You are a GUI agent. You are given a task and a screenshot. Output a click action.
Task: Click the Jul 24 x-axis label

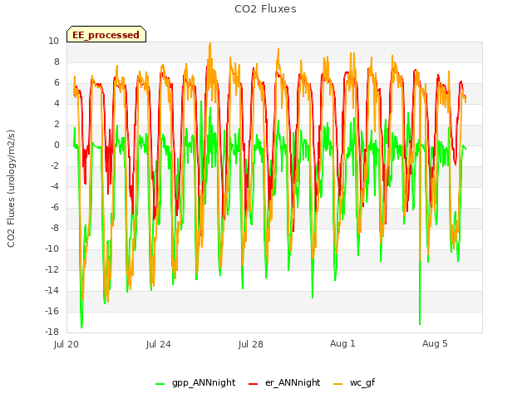[x=159, y=344]
